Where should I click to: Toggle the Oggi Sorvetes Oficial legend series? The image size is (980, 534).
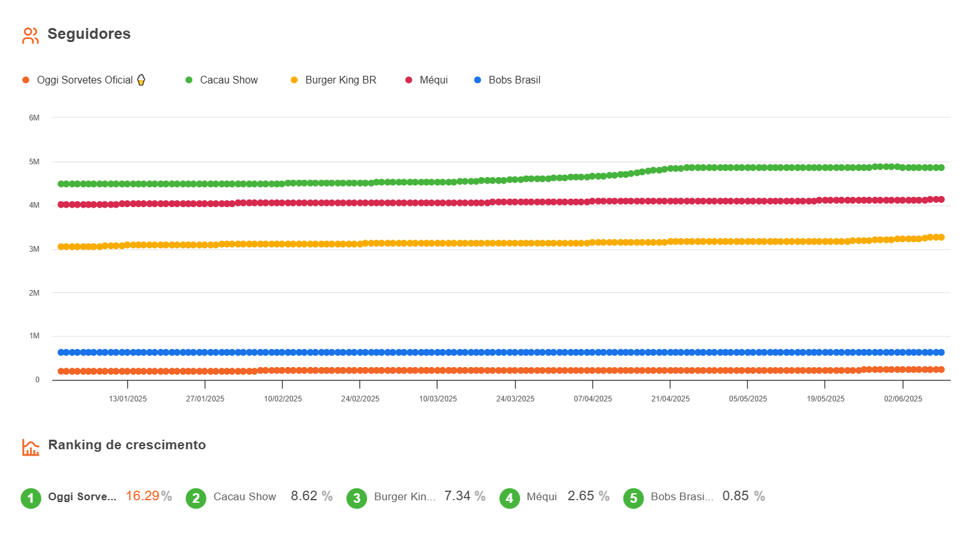click(84, 80)
